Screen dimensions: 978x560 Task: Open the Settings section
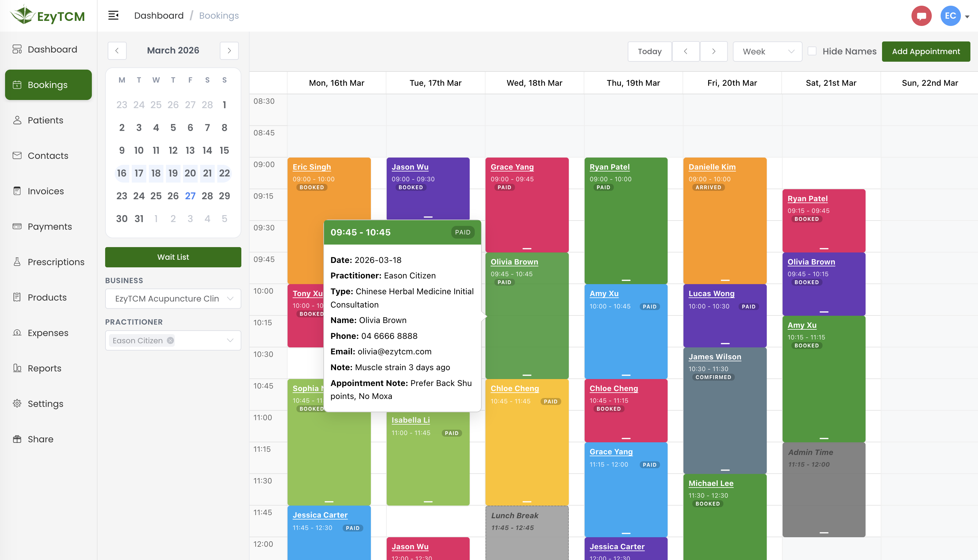[45, 403]
